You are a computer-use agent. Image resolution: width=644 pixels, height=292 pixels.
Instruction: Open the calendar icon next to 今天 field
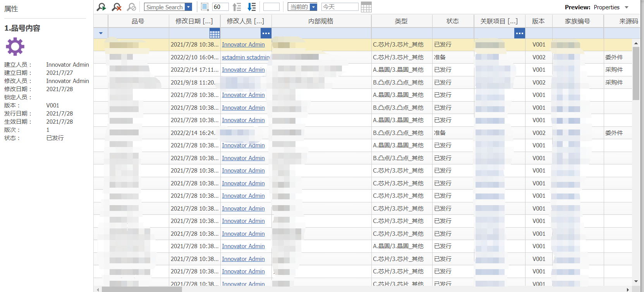366,7
